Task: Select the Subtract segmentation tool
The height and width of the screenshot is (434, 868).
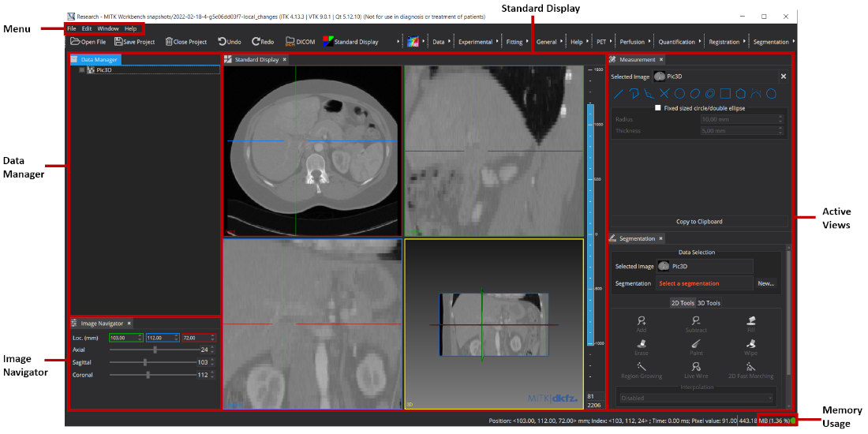Action: tap(697, 324)
